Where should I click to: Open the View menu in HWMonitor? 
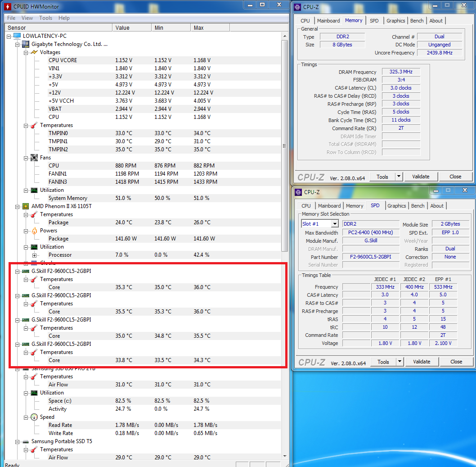tap(27, 18)
